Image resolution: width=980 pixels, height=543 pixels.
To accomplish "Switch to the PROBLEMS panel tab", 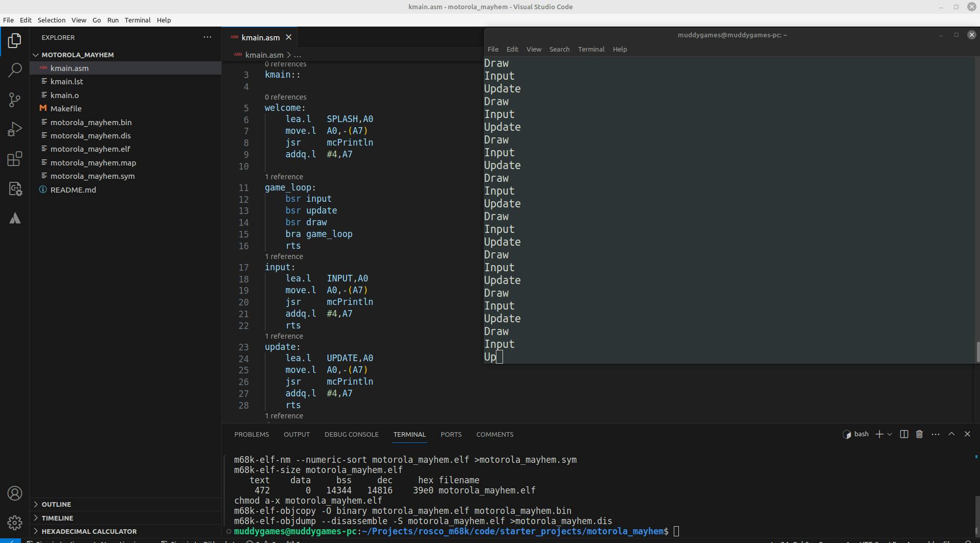I will pyautogui.click(x=252, y=434).
